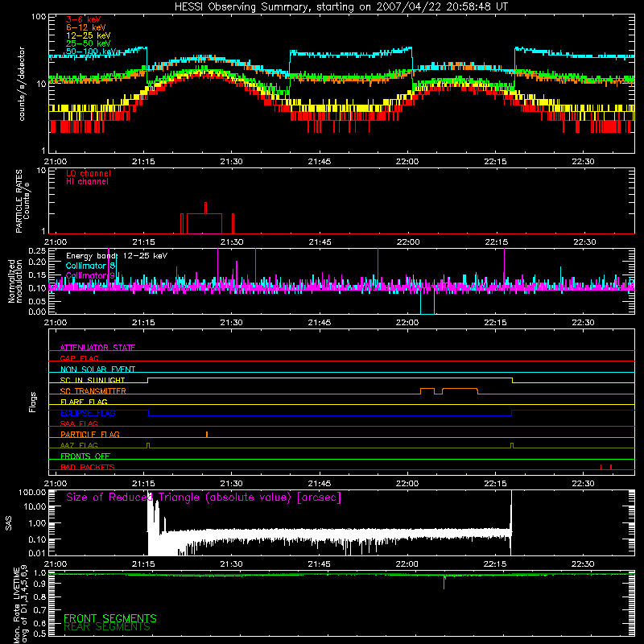
Task: Click the LO channel peak near 21:25
Action: [205, 208]
